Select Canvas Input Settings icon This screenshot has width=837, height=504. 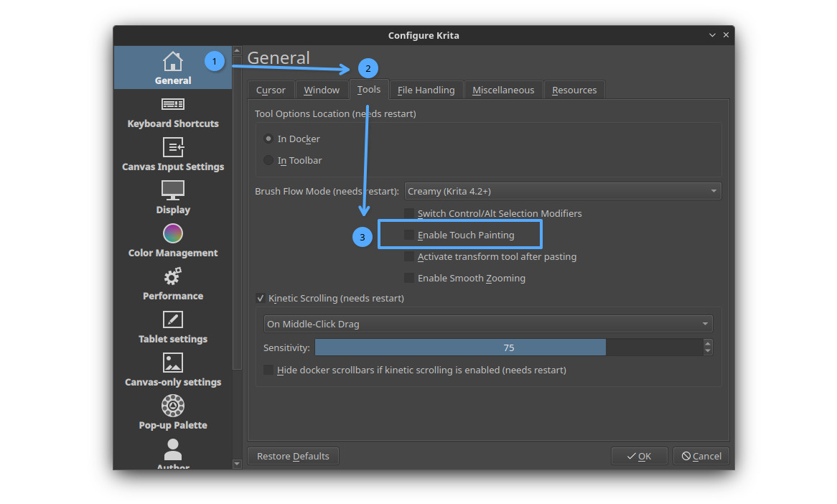[173, 148]
